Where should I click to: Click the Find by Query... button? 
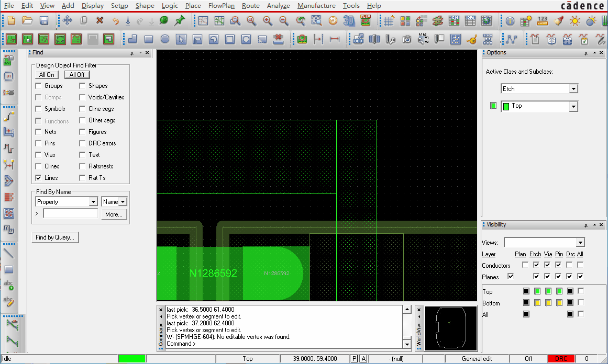(x=55, y=237)
